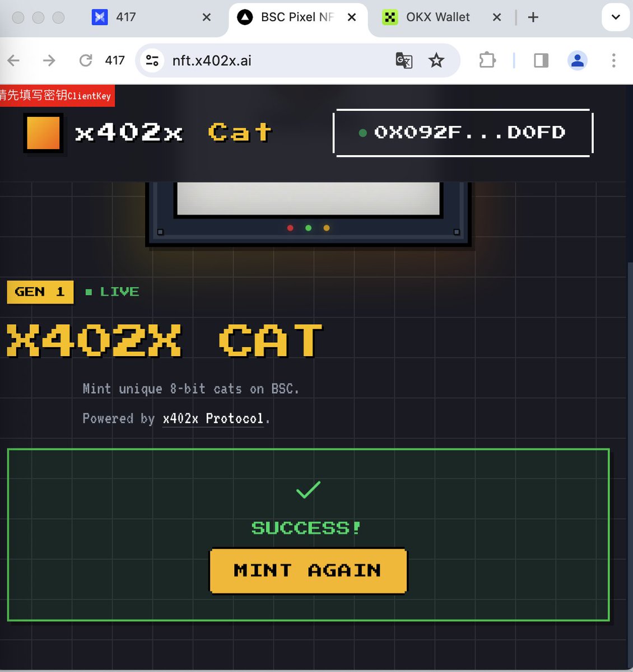
Task: Click the X402X CAT heading
Action: (x=164, y=340)
